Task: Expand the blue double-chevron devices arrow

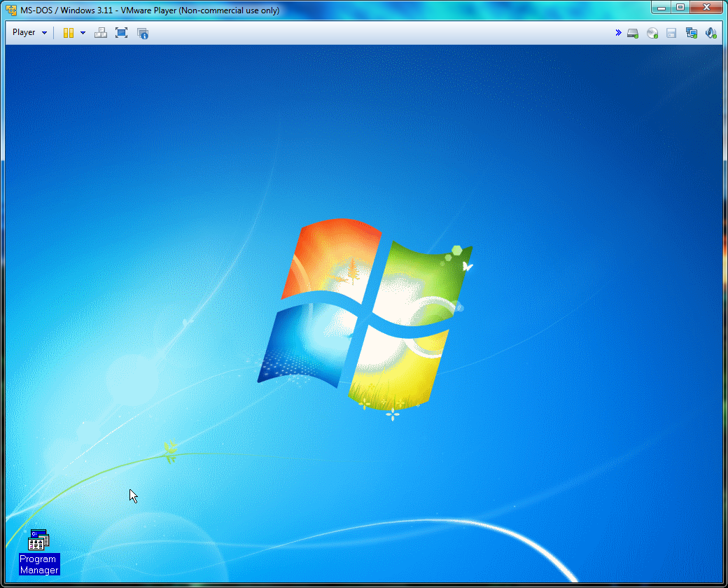Action: pos(618,33)
